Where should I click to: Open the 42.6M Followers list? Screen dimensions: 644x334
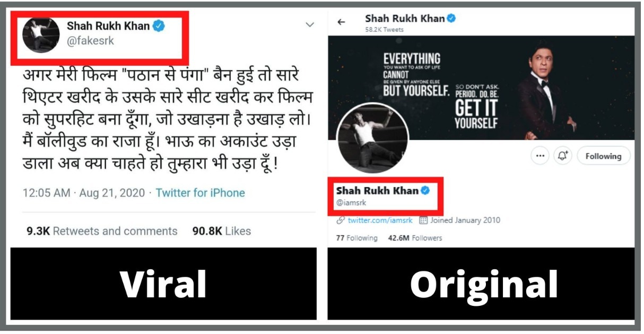coord(415,238)
